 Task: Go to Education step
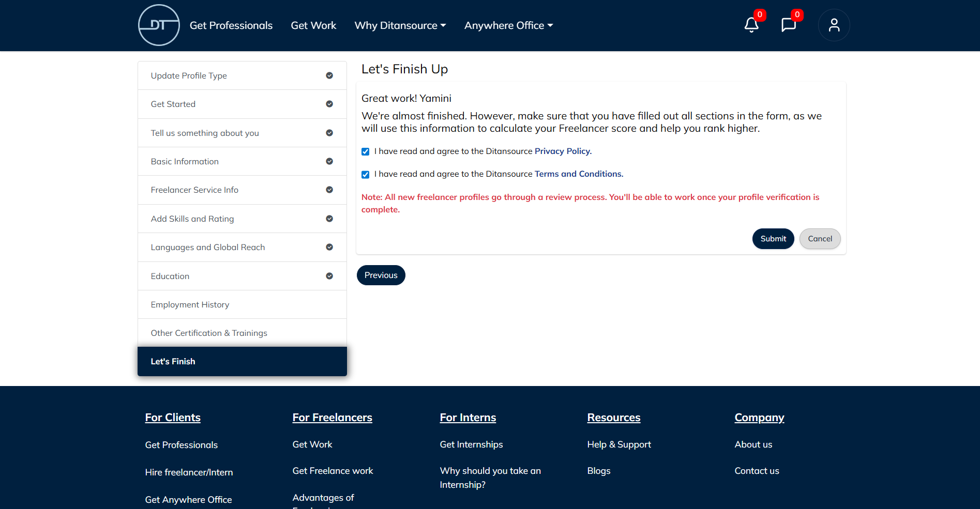[x=242, y=276]
